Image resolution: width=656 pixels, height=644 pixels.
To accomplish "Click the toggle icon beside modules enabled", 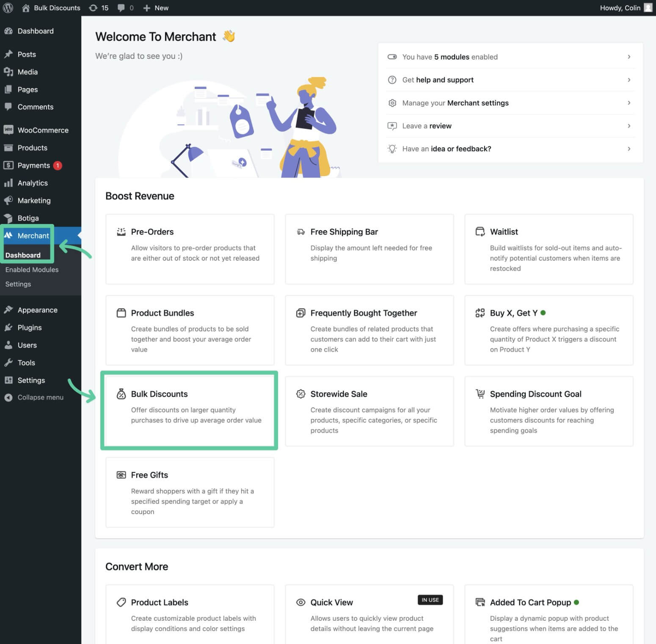I will point(392,57).
